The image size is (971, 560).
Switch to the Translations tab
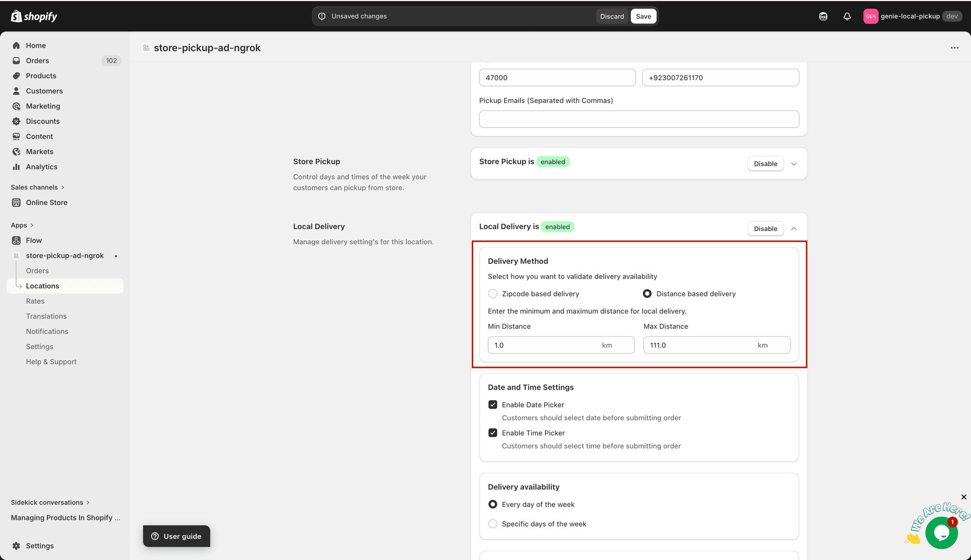[x=46, y=316]
